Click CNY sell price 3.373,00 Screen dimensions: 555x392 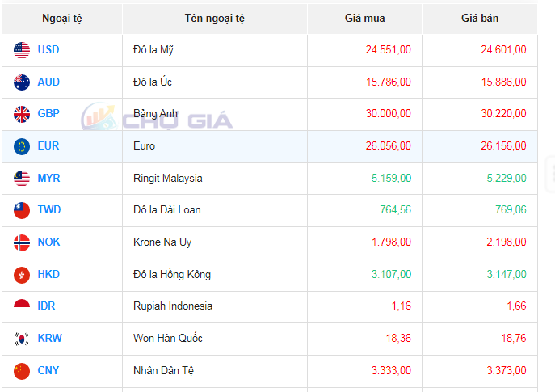[x=507, y=370]
